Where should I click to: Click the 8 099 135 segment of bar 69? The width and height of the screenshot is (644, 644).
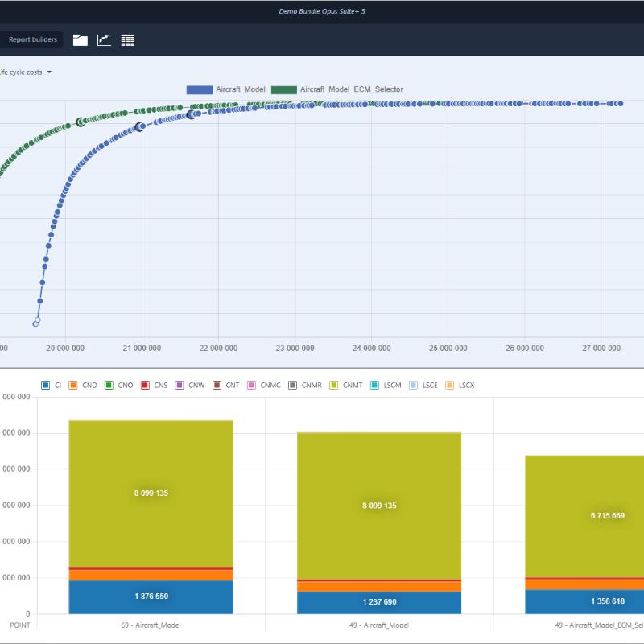(x=151, y=493)
